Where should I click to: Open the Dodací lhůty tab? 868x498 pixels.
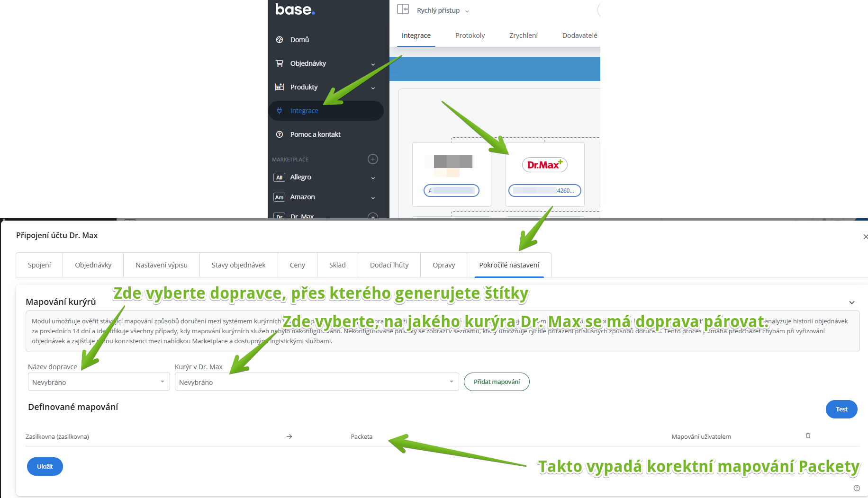tap(389, 265)
